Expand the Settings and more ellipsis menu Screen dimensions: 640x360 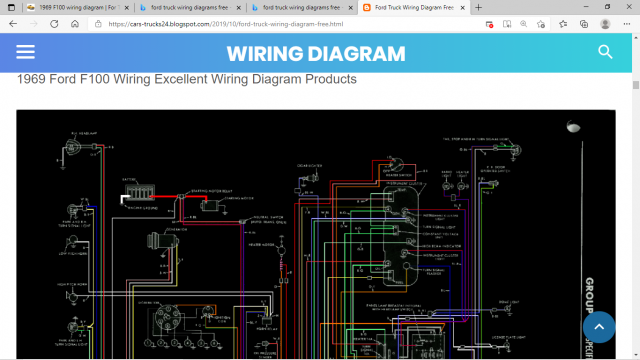627,24
